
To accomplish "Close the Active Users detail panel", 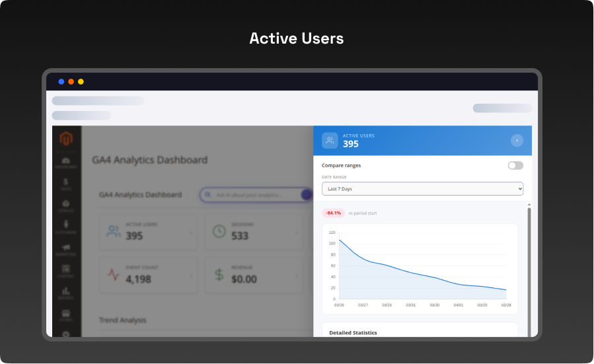I will point(517,140).
